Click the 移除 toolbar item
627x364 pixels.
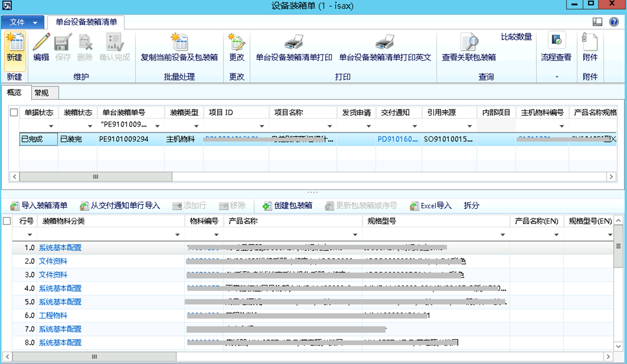232,206
